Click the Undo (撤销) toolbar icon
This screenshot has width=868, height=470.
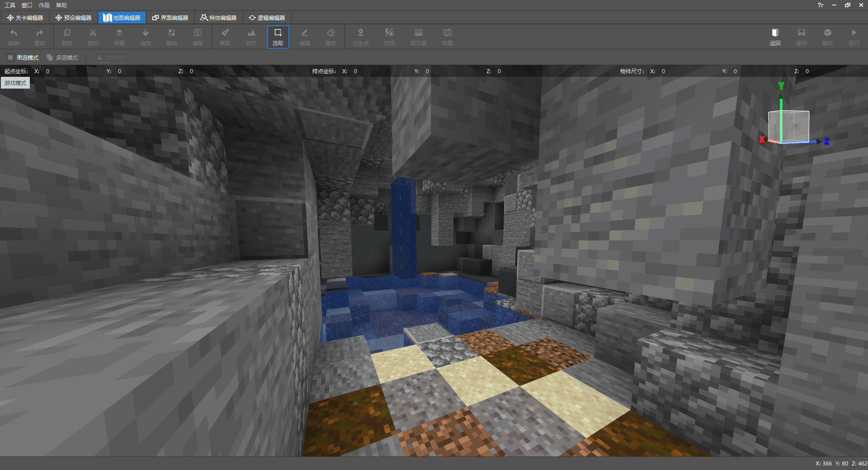click(14, 37)
